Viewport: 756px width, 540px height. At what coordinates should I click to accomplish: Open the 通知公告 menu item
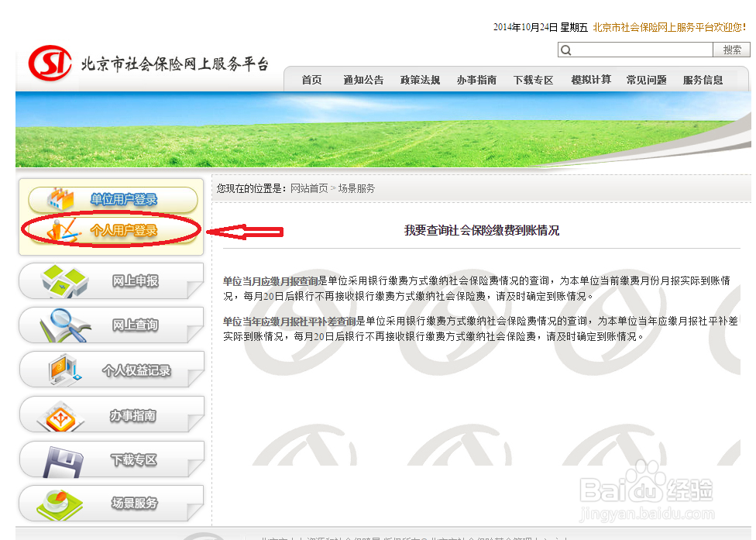363,79
